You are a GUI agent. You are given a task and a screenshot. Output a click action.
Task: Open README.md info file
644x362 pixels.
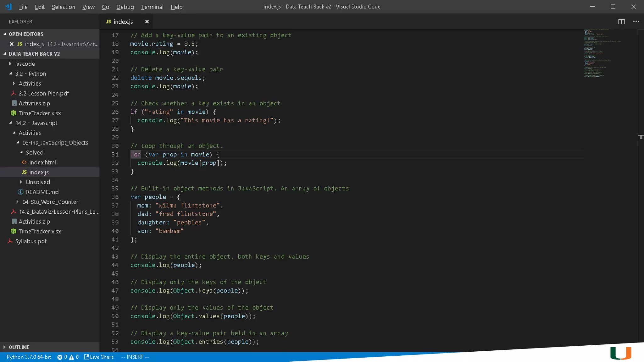tap(42, 192)
